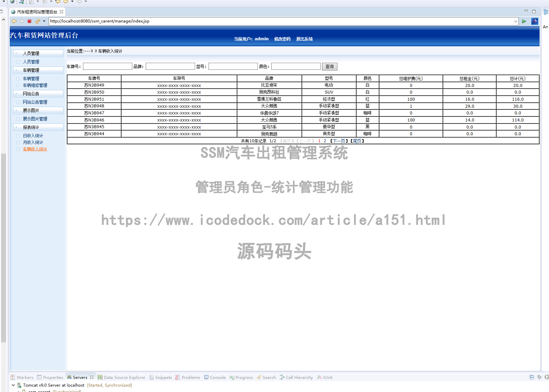This screenshot has height=392, width=549.
Task: Open 车辆维修管理 in the sidebar
Action: [35, 85]
